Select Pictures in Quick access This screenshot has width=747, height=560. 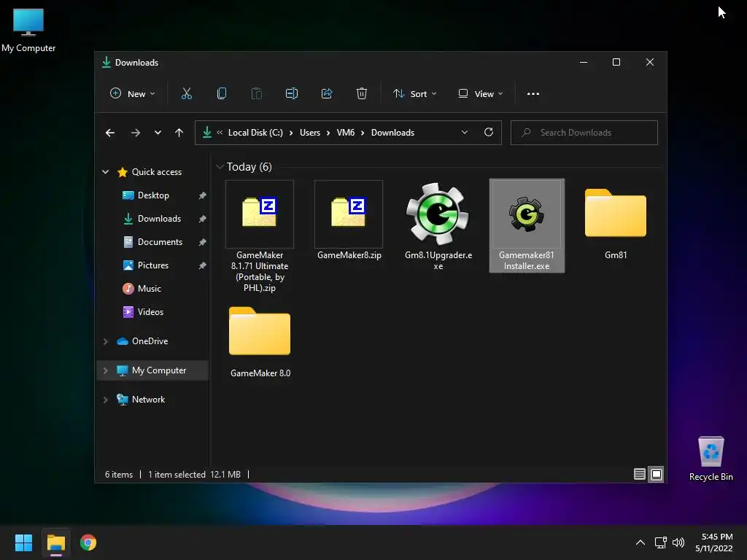[x=153, y=265]
